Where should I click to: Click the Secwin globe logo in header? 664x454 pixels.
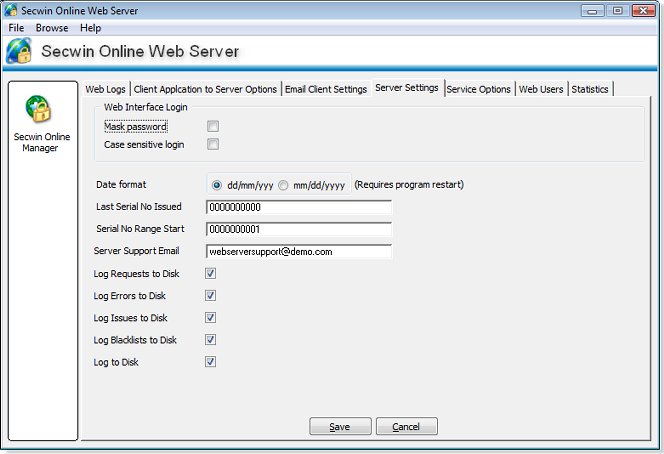tap(20, 52)
